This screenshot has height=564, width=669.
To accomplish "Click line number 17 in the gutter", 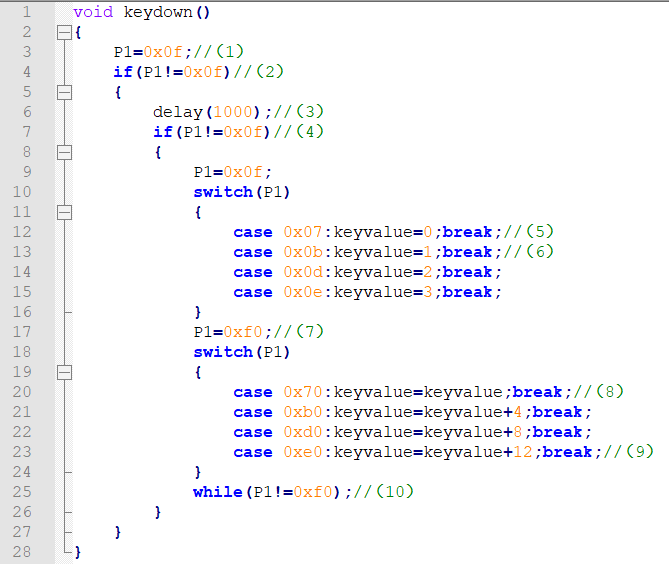I will 22,332.
